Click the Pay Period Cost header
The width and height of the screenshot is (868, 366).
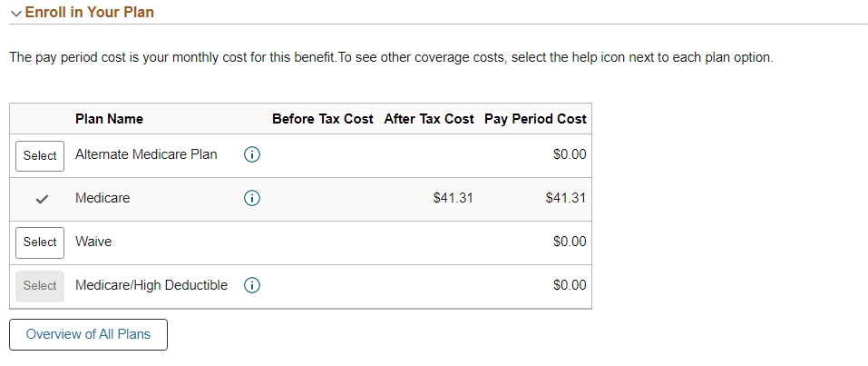coord(535,119)
